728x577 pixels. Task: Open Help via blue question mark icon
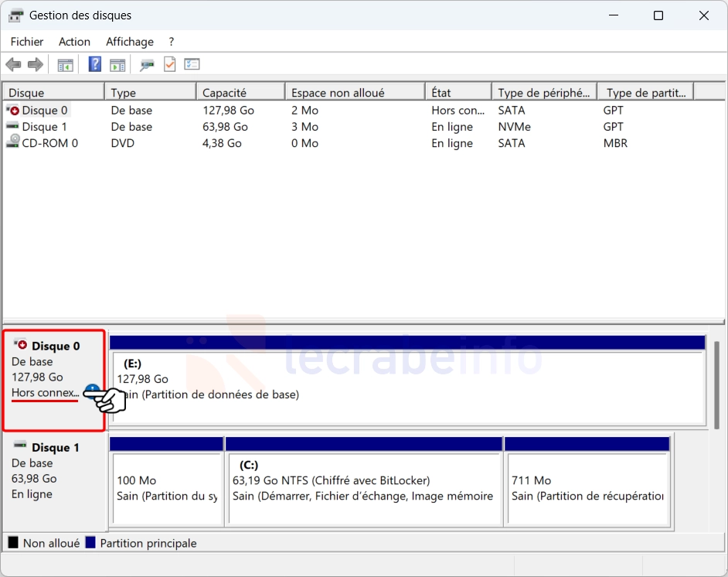pyautogui.click(x=95, y=64)
